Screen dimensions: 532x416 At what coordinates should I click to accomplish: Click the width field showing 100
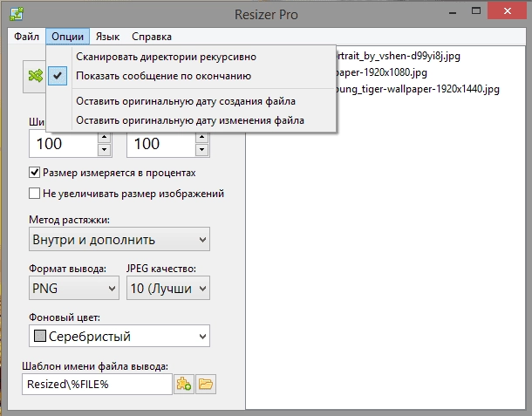coord(64,144)
